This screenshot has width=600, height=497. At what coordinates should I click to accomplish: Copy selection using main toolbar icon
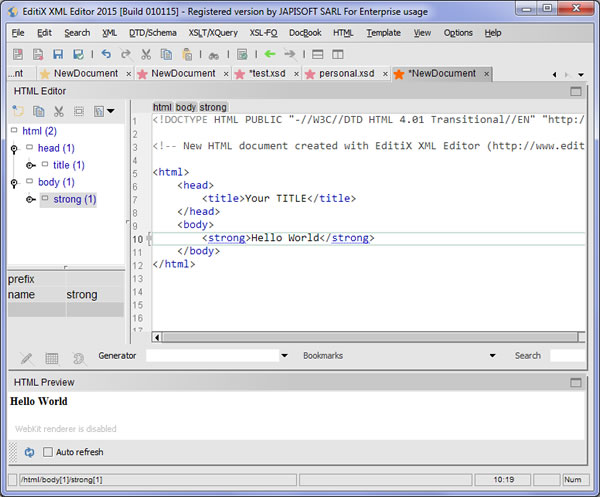point(166,54)
